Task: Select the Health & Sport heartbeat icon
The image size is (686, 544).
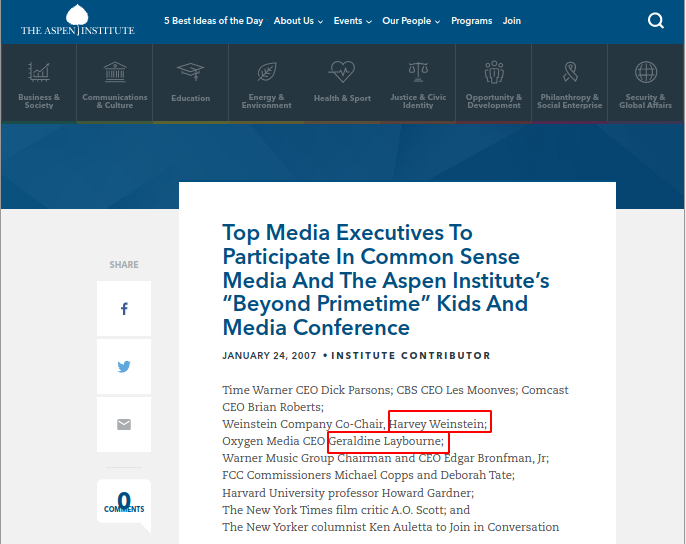Action: point(342,72)
